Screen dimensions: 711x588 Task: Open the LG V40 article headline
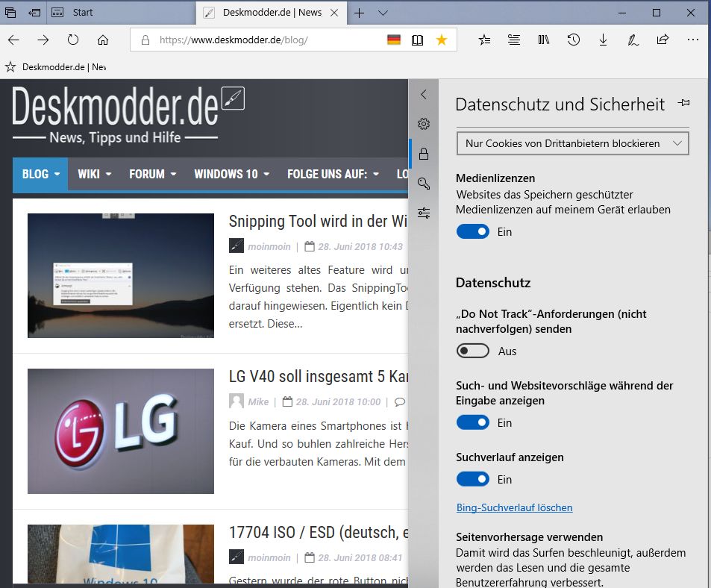pyautogui.click(x=318, y=377)
